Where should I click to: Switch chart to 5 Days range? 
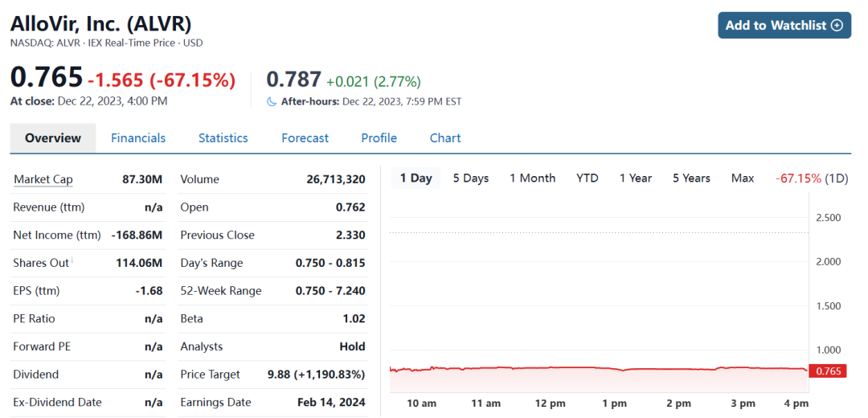pos(471,178)
